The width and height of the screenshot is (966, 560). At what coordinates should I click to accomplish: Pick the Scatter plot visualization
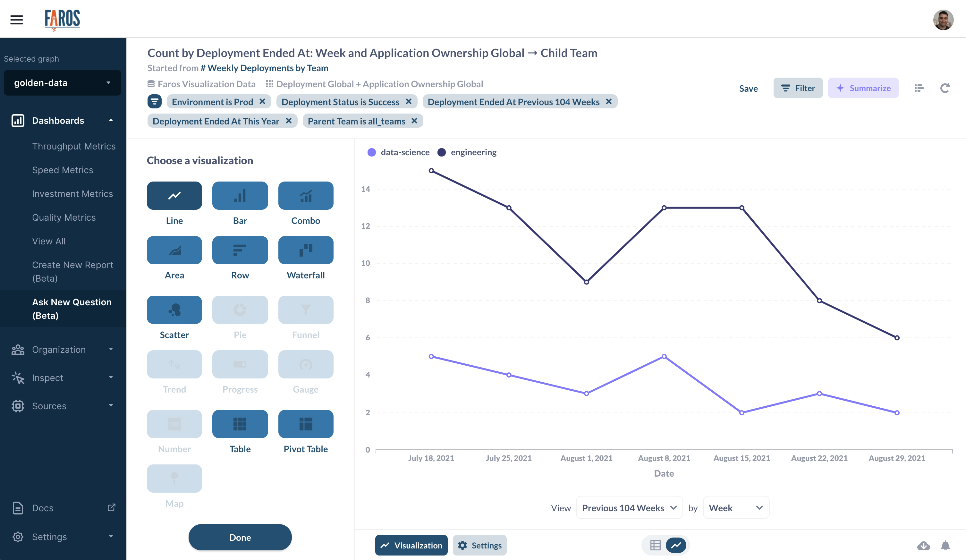click(x=174, y=309)
